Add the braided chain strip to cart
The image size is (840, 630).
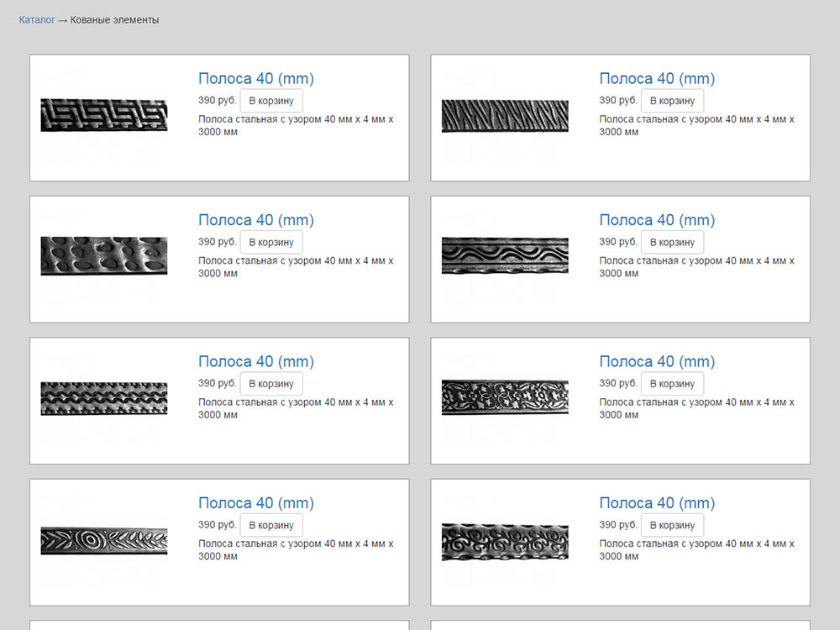coord(271,384)
